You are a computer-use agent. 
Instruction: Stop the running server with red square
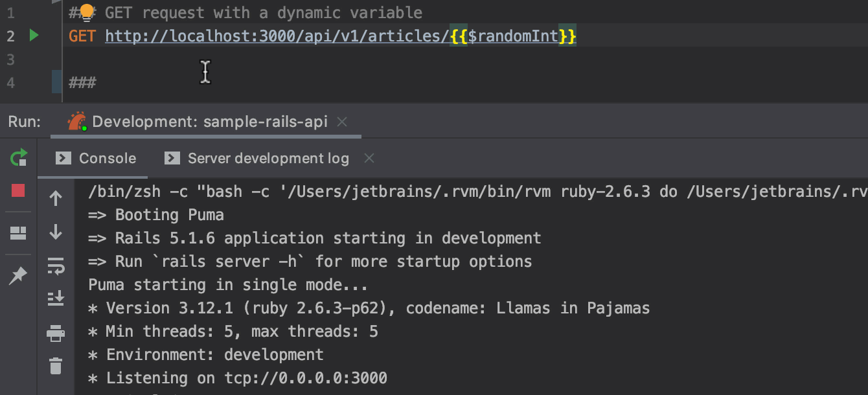(18, 190)
